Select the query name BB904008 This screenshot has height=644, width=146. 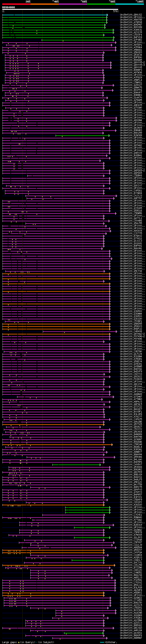(x=8, y=8)
